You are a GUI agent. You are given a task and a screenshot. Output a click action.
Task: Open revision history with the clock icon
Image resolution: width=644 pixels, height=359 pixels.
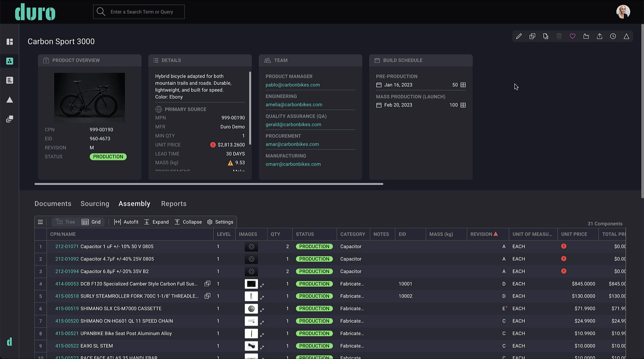(613, 36)
